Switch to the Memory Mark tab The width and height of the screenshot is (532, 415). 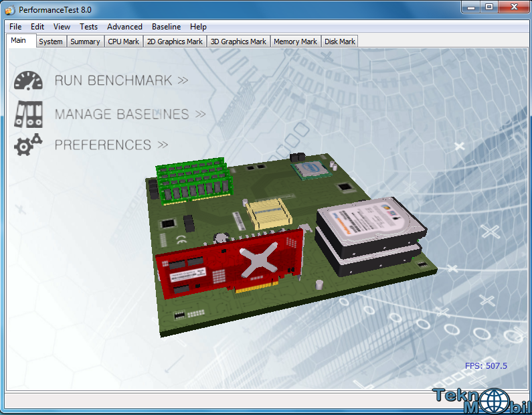[295, 41]
